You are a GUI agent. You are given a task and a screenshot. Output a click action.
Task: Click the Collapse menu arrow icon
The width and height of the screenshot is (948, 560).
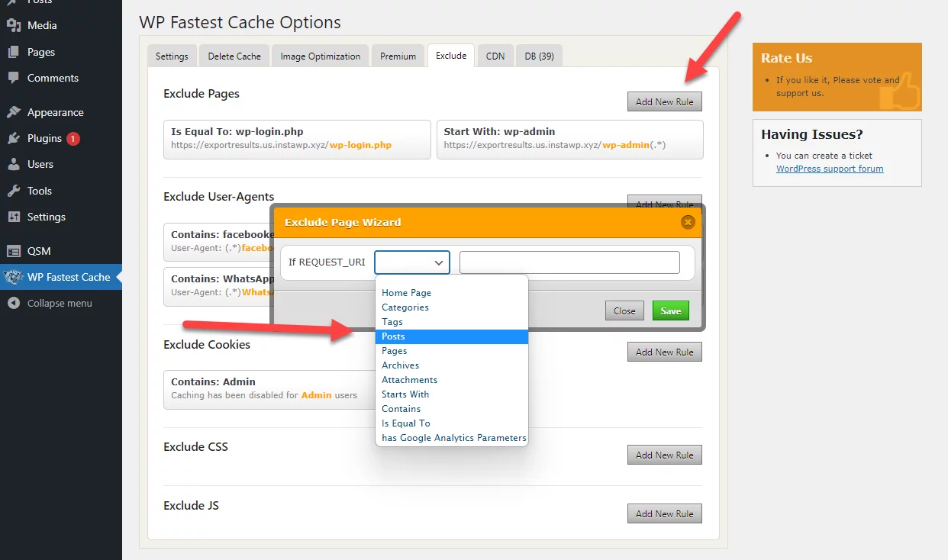click(x=14, y=303)
